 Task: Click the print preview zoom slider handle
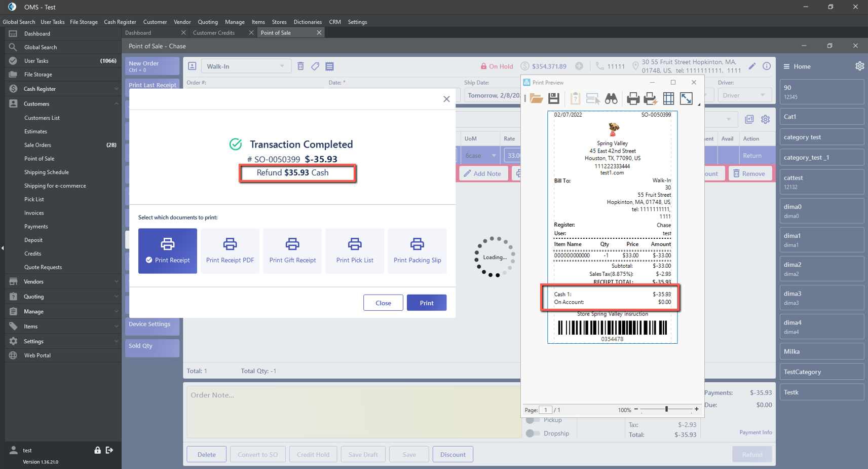pyautogui.click(x=666, y=409)
